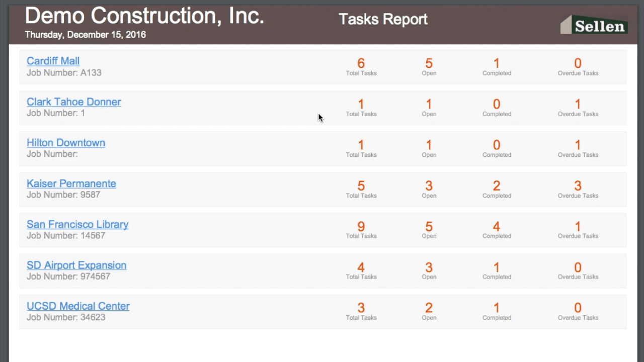The image size is (644, 362).
Task: Click Clark Tahoe Donner overdue tasks count
Action: [578, 104]
